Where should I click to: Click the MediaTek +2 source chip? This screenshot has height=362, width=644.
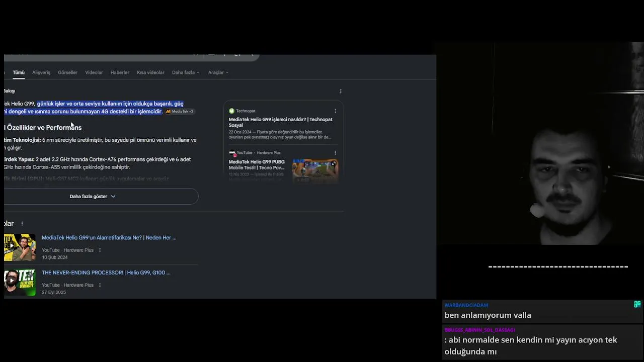pos(180,112)
